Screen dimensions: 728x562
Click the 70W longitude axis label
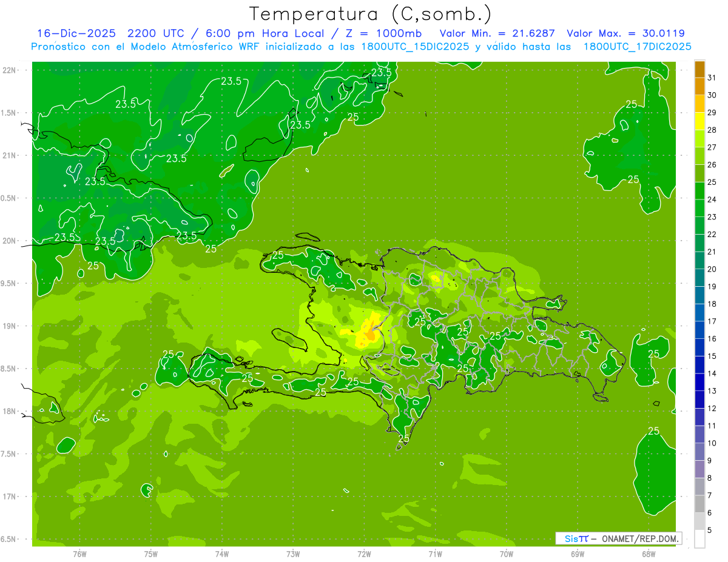[x=506, y=554]
